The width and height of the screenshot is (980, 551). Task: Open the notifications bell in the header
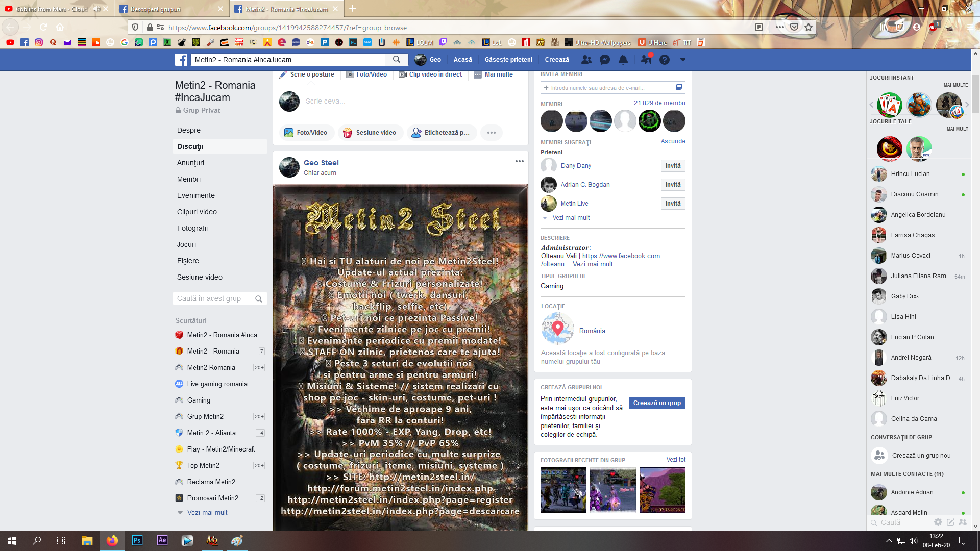(623, 60)
